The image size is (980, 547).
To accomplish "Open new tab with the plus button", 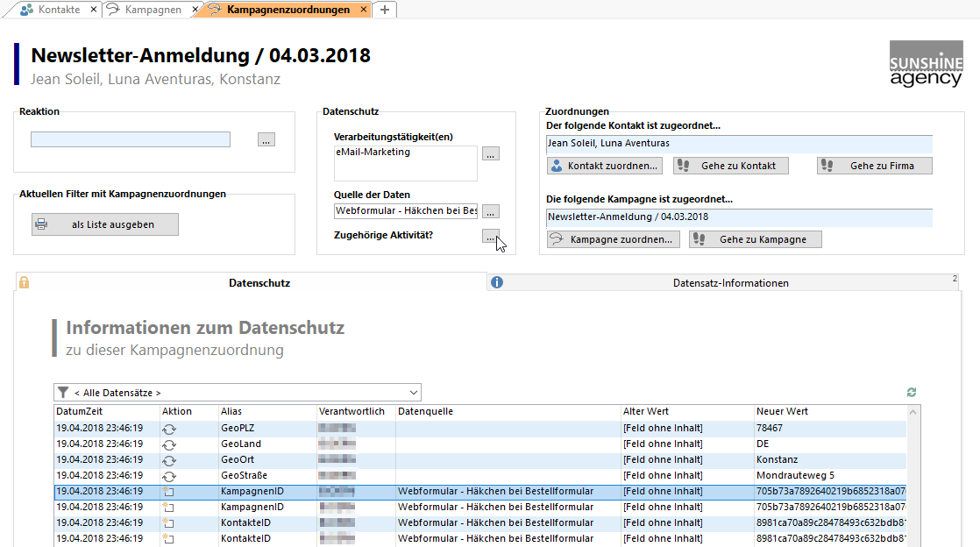I will pyautogui.click(x=385, y=10).
